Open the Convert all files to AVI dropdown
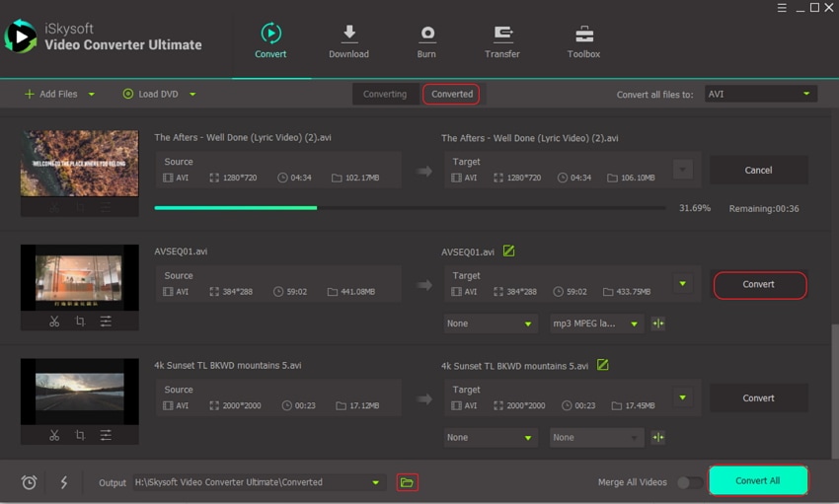Viewport: 839px width, 504px height. coord(760,94)
